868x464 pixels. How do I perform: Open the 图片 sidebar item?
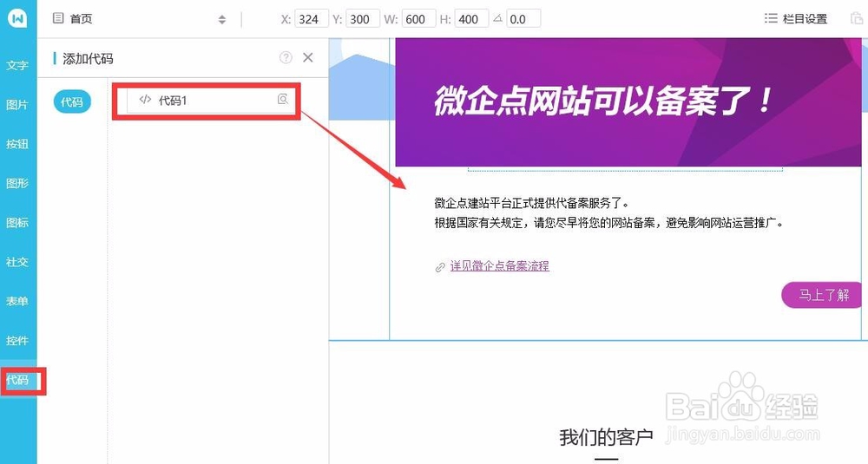[17, 105]
